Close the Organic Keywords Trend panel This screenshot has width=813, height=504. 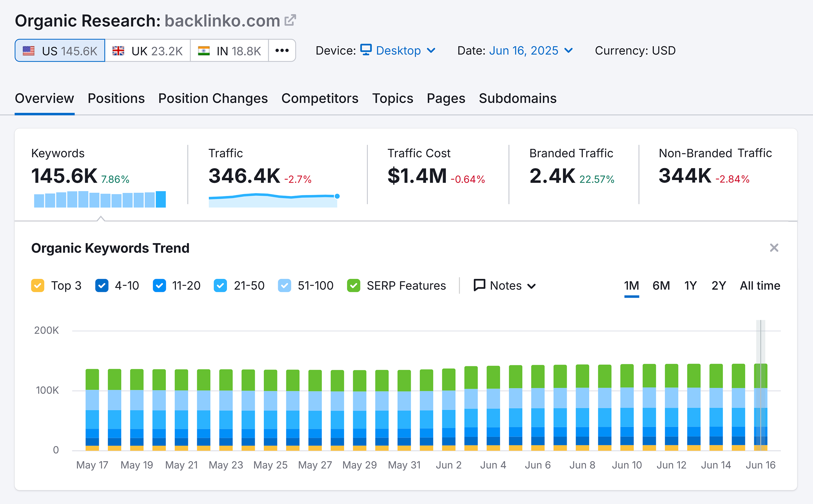point(774,248)
